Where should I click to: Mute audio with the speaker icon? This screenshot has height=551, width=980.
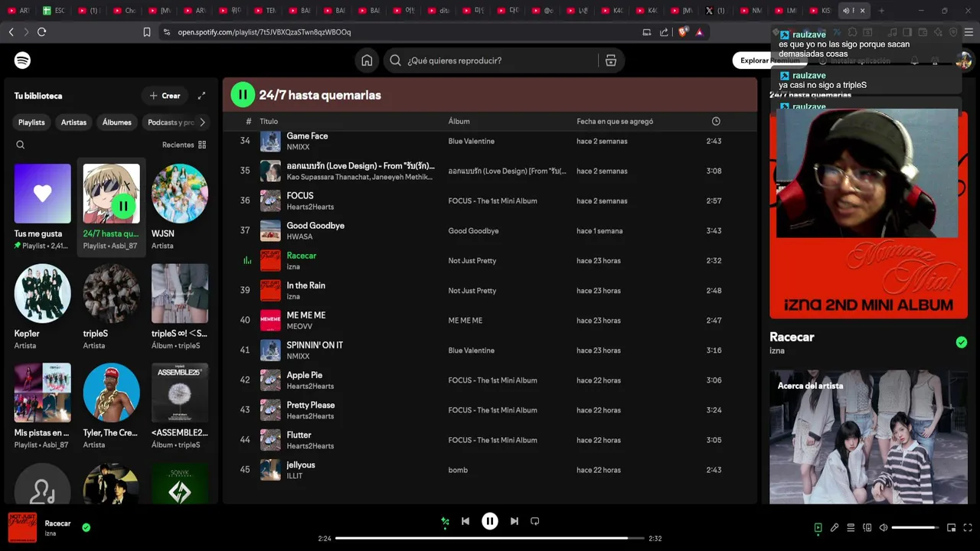pyautogui.click(x=884, y=527)
